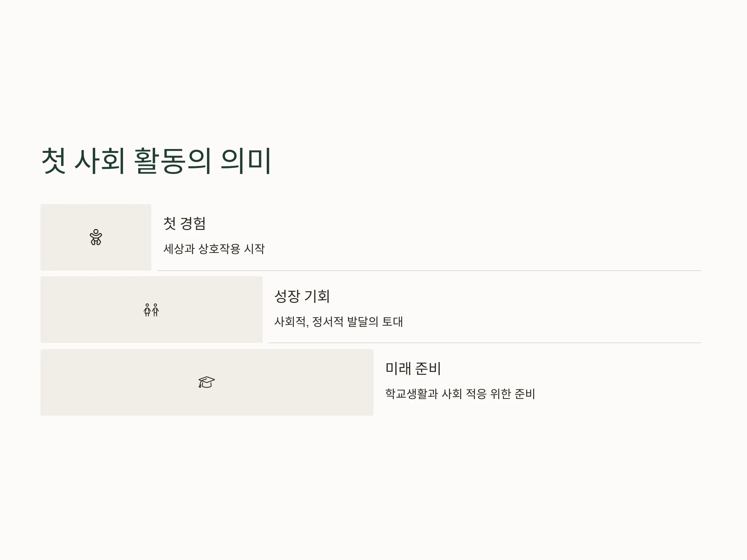
Task: Click the '첫 경험' heading
Action: 184,223
